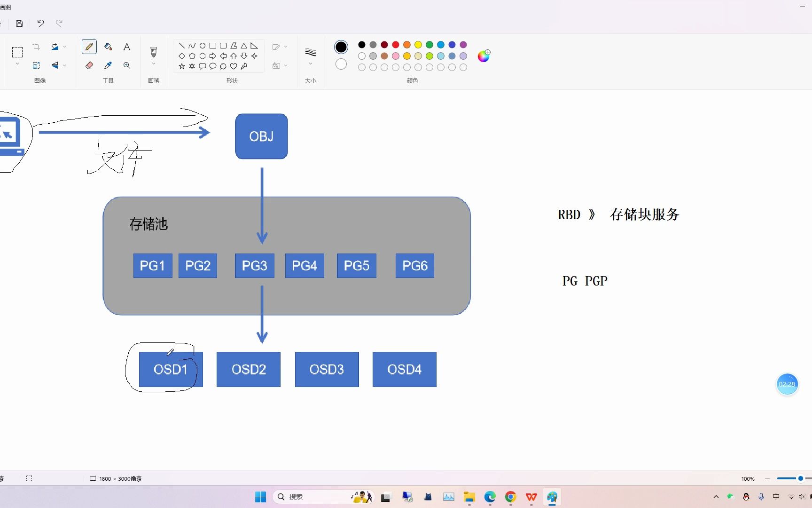812x508 pixels.
Task: Select the Color picker (eyedropper) tool
Action: coord(108,65)
